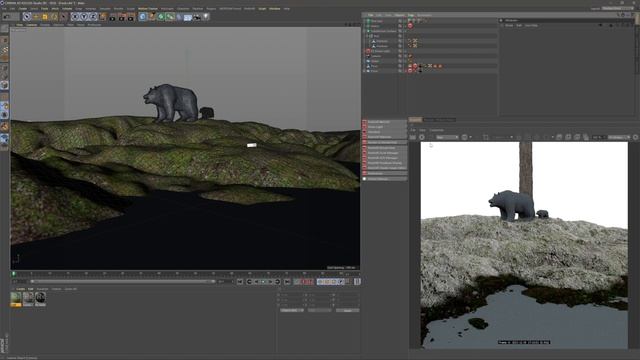Click the coordinate system icon
Image resolution: width=640 pixels, height=360 pixels.
103,17
